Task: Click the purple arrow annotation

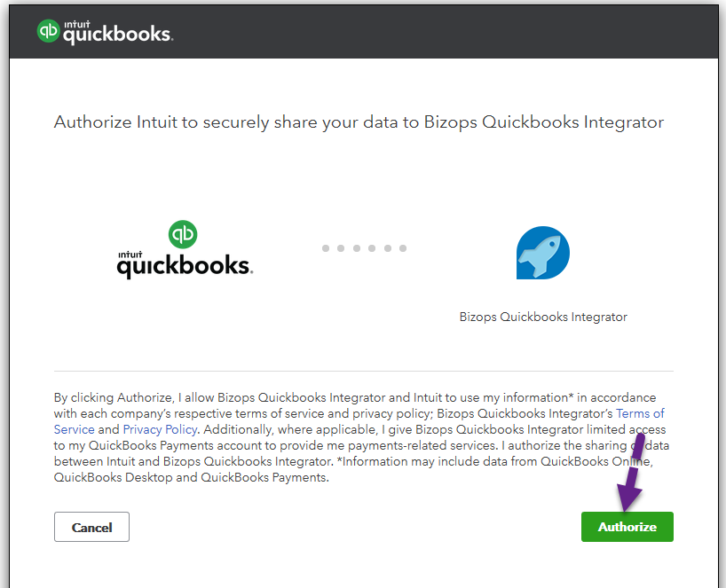Action: [x=631, y=484]
